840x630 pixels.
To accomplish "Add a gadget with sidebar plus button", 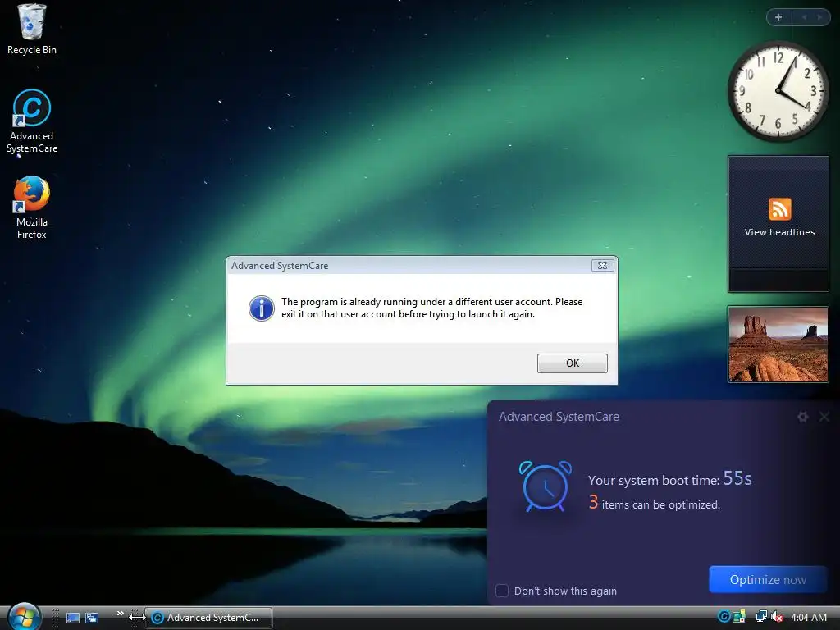I will pos(778,17).
